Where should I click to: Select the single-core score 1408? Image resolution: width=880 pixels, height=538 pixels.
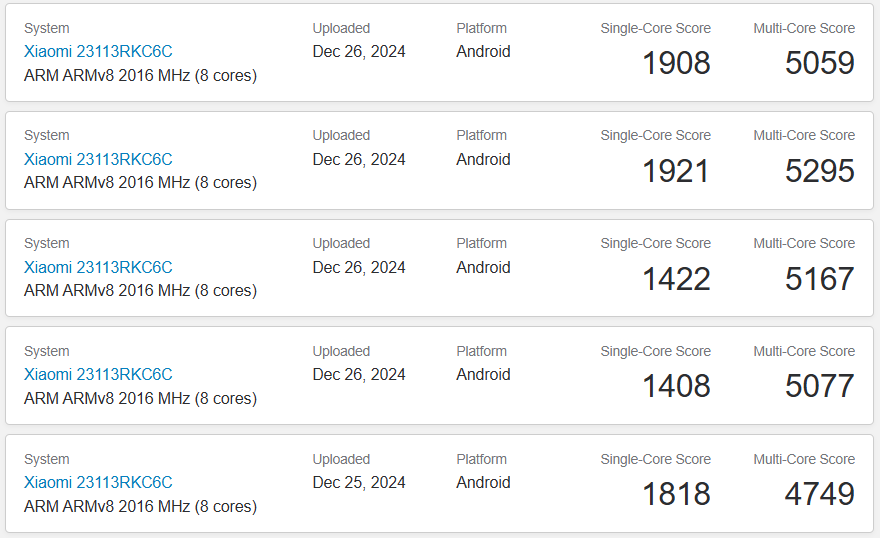[676, 386]
